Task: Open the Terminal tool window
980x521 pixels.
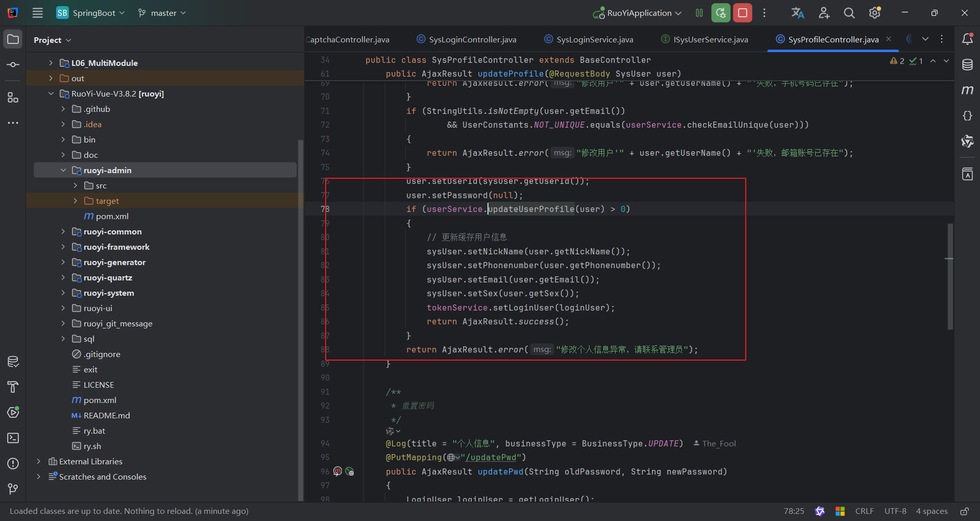Action: [x=13, y=438]
